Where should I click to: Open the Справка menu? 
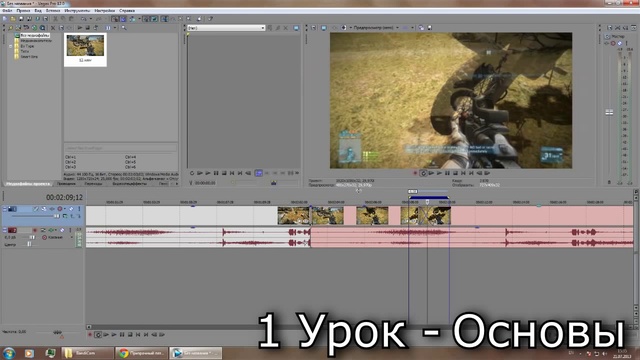pos(127,11)
